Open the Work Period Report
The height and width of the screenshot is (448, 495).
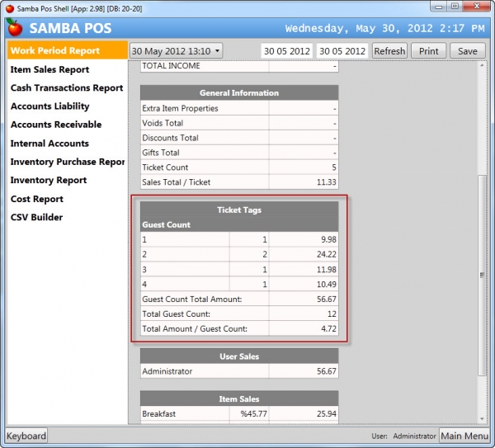coord(68,50)
